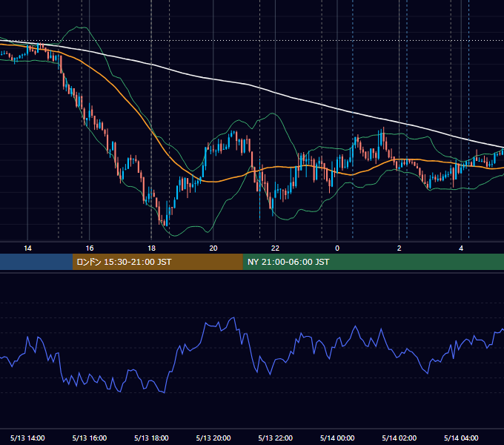Select the London session band 15:30-21:00 JST
504x445 pixels.
pyautogui.click(x=157, y=262)
